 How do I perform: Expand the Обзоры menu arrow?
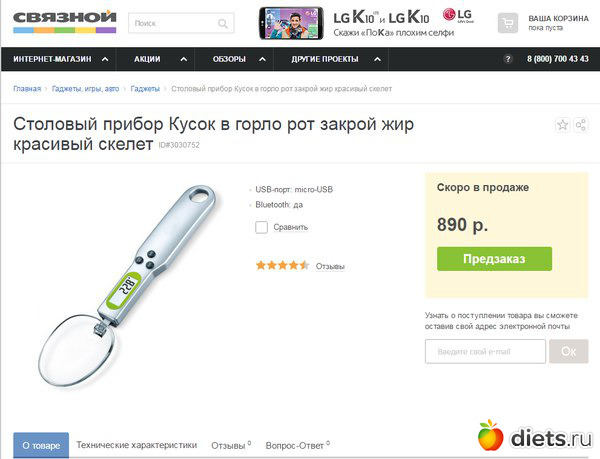click(262, 59)
